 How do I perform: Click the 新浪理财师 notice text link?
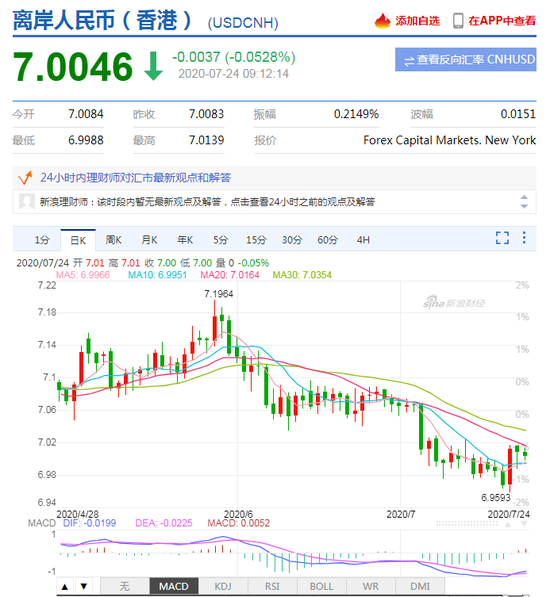coord(207,202)
